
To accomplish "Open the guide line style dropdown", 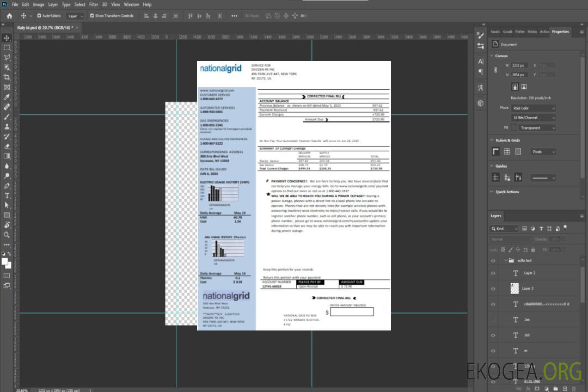I will click(543, 178).
